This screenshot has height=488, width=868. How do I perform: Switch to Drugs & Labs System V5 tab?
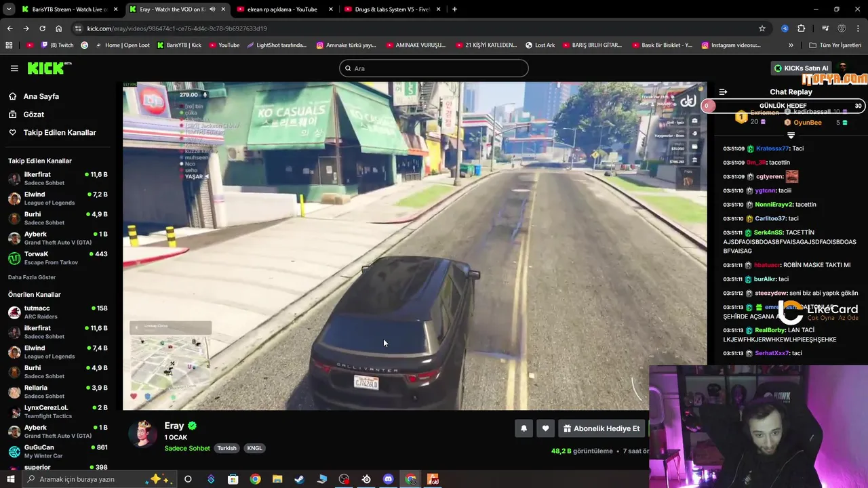(x=392, y=9)
